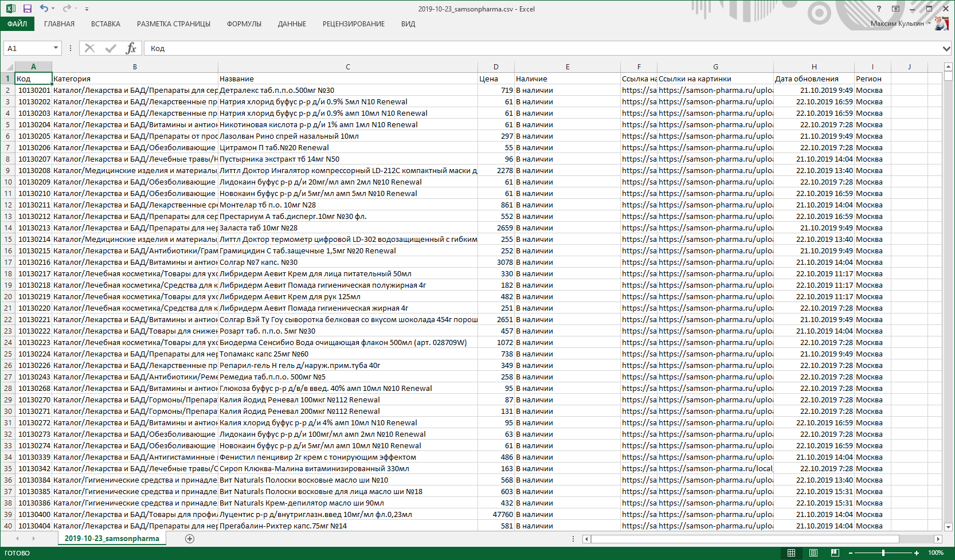955x560 pixels.
Task: Open Customize Quick Access Toolbar dropdown
Action: pyautogui.click(x=87, y=9)
